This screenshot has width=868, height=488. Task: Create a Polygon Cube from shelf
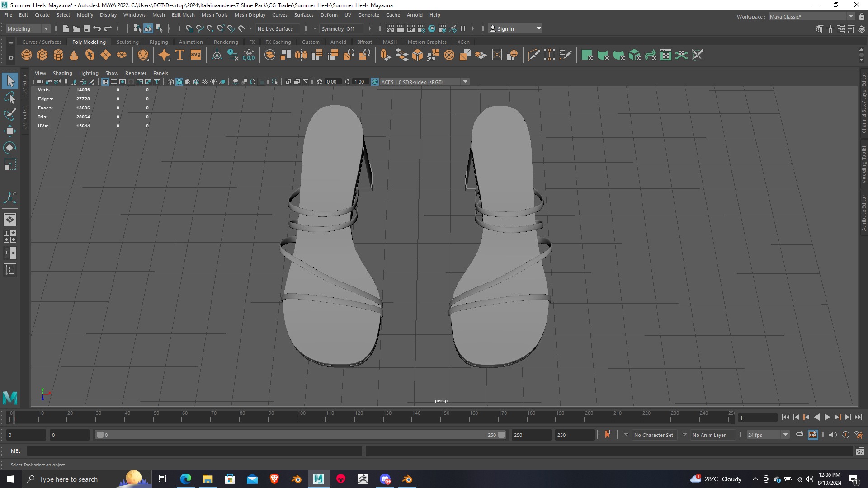(x=42, y=55)
